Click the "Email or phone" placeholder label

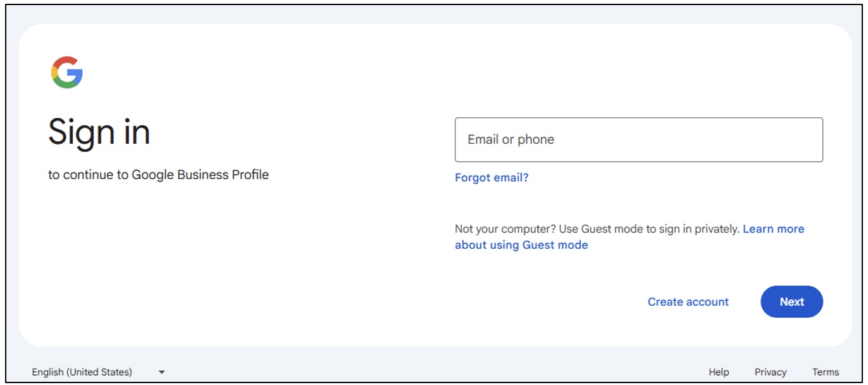tap(511, 140)
